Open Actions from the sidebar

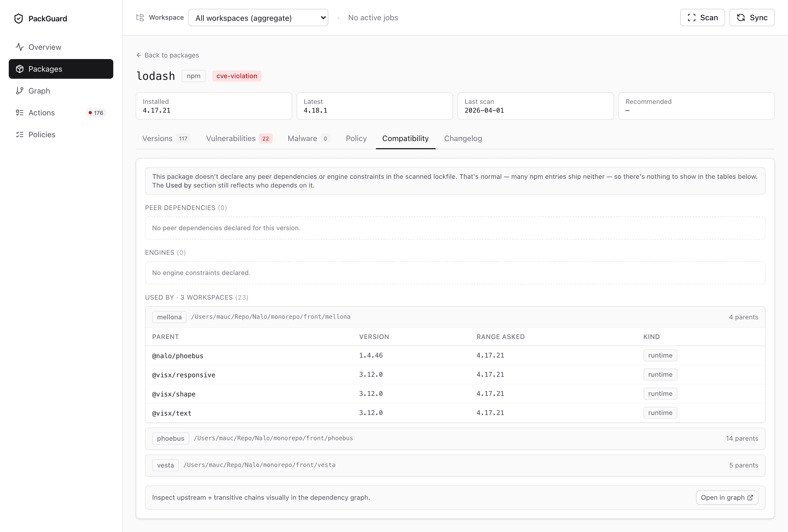coord(61,113)
